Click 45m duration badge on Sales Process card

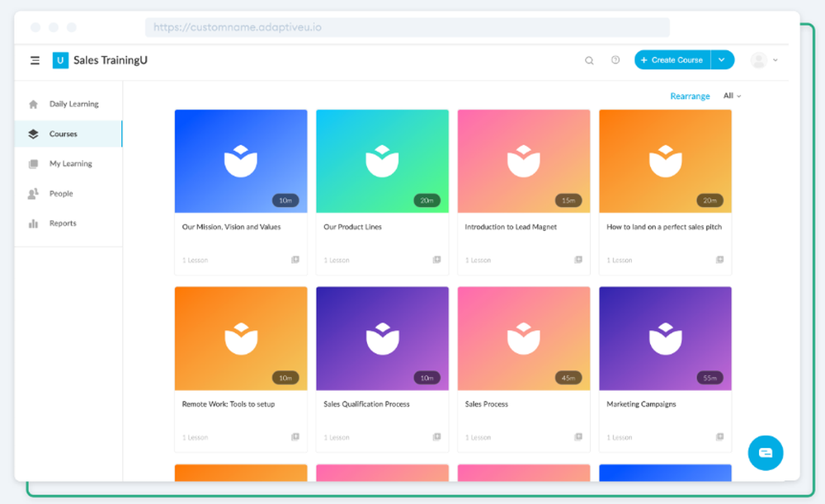tap(568, 378)
